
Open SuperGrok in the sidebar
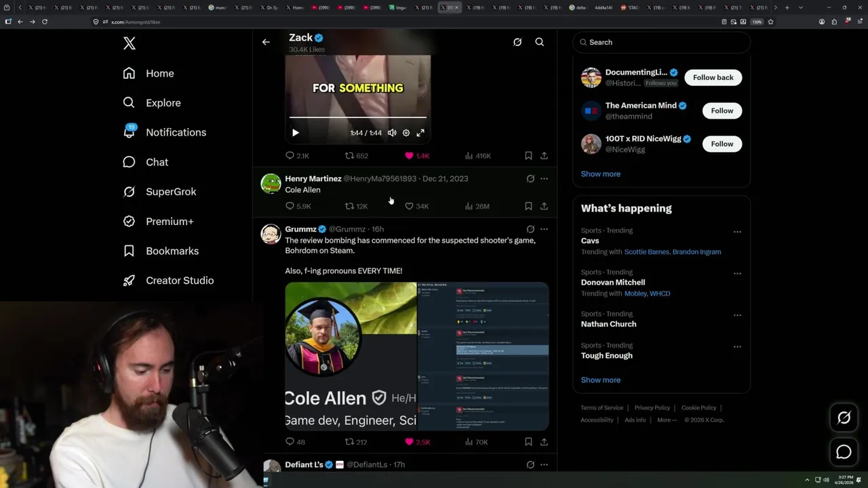159,192
